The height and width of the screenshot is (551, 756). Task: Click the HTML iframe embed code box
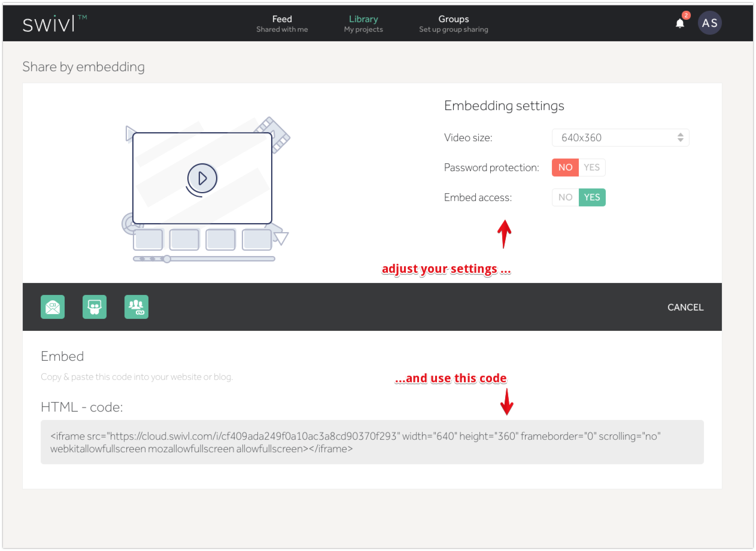[372, 442]
